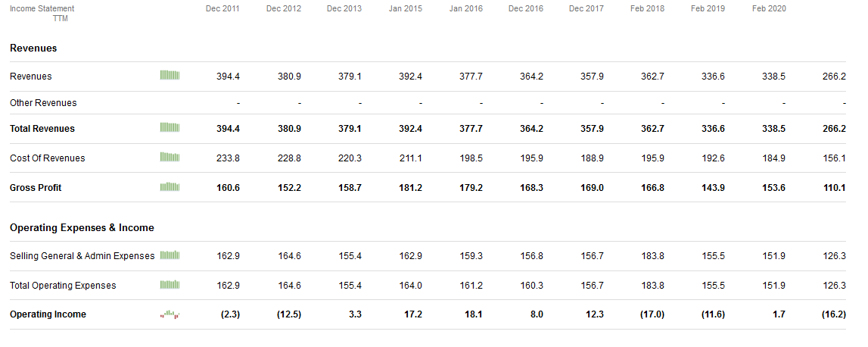The image size is (868, 347).
Task: Click the Income Statement TTM heading
Action: (x=42, y=13)
